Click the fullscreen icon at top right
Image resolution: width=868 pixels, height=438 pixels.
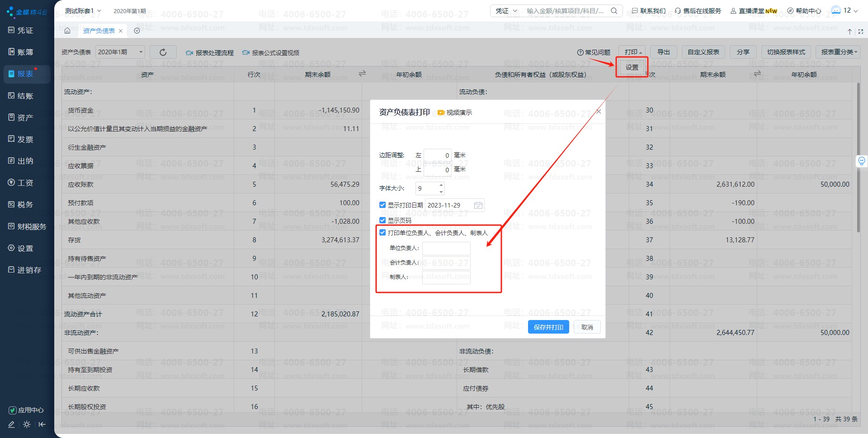coord(860,31)
